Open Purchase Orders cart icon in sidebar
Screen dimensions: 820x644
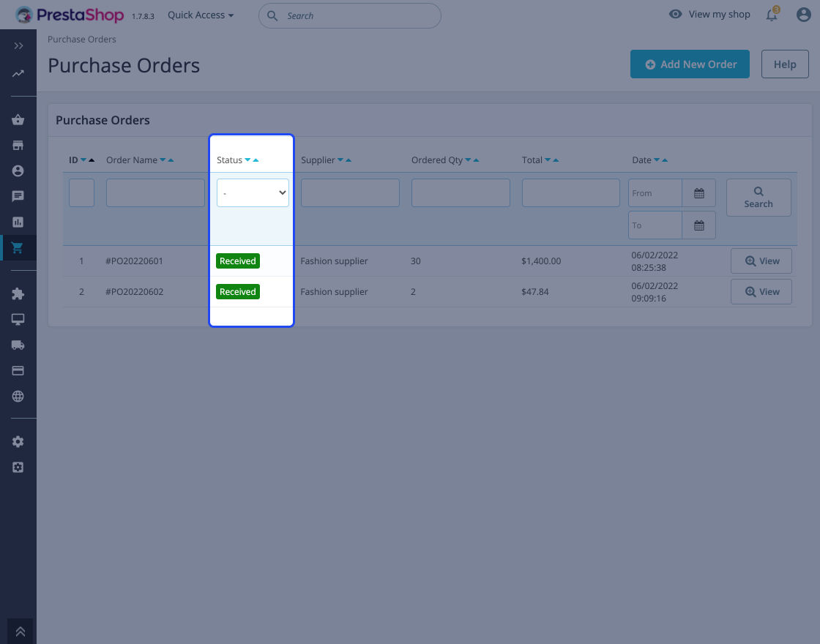(x=18, y=248)
